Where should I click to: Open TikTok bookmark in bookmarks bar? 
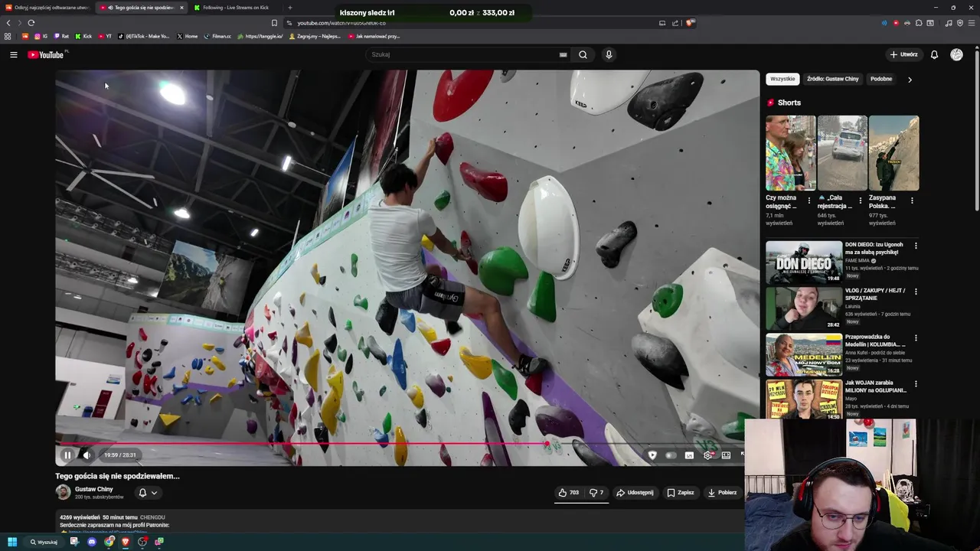[144, 36]
